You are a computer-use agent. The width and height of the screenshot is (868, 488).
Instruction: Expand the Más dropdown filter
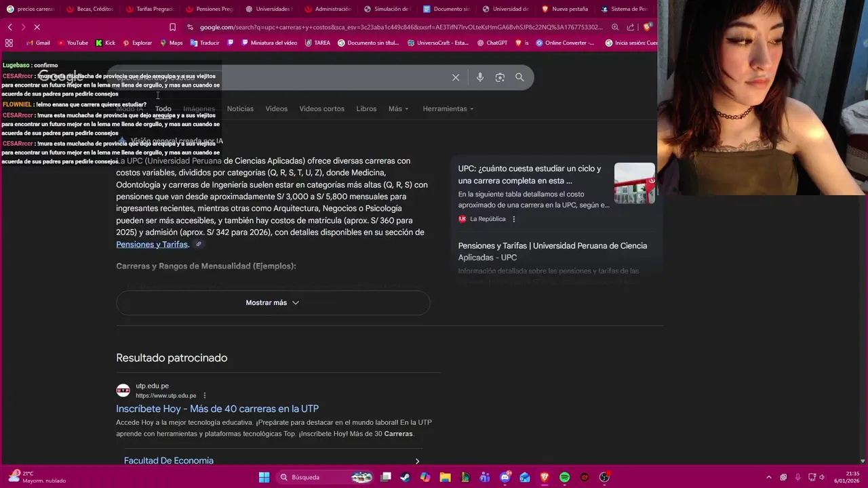click(398, 108)
